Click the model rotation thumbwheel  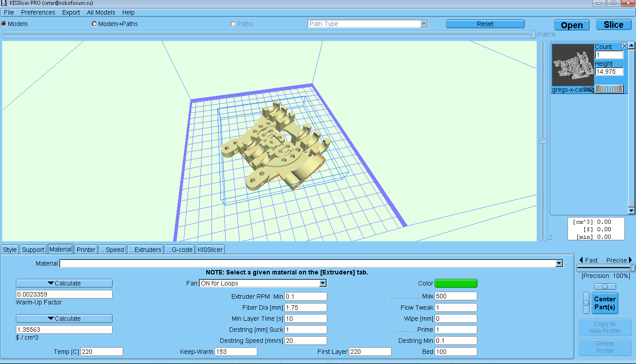(x=609, y=89)
